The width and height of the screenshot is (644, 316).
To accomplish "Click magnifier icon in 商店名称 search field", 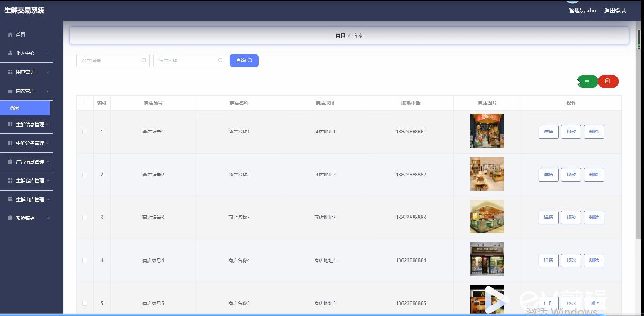I will click(x=220, y=60).
